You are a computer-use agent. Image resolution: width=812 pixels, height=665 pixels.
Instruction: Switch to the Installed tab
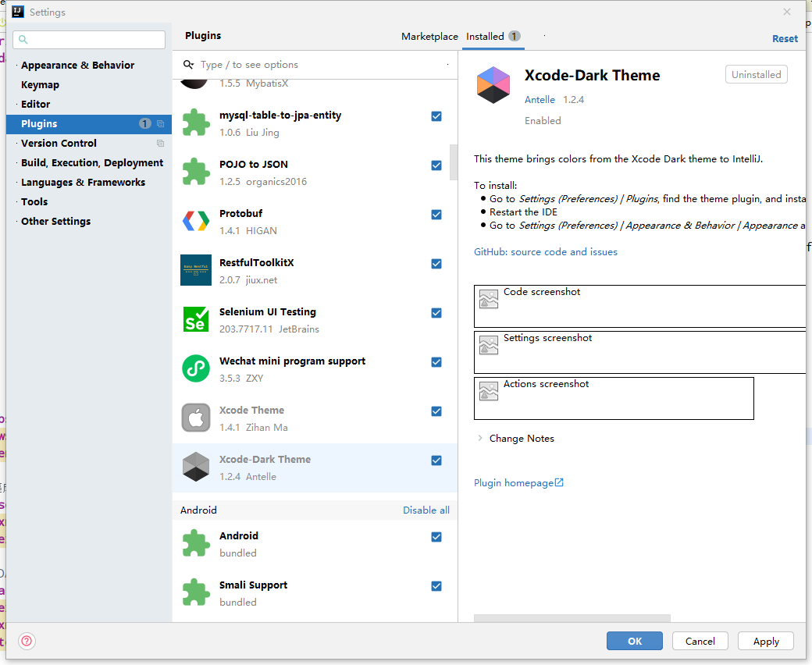(x=493, y=37)
